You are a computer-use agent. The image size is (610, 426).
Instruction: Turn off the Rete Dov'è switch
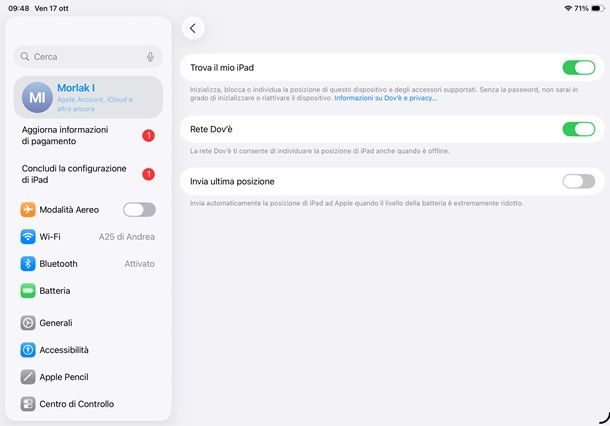(578, 129)
